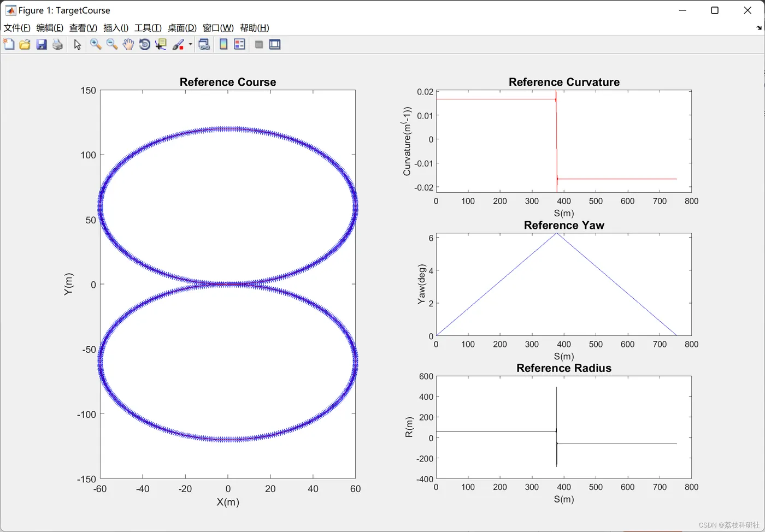Open the 窗口(W) menu
The height and width of the screenshot is (532, 765).
(218, 28)
